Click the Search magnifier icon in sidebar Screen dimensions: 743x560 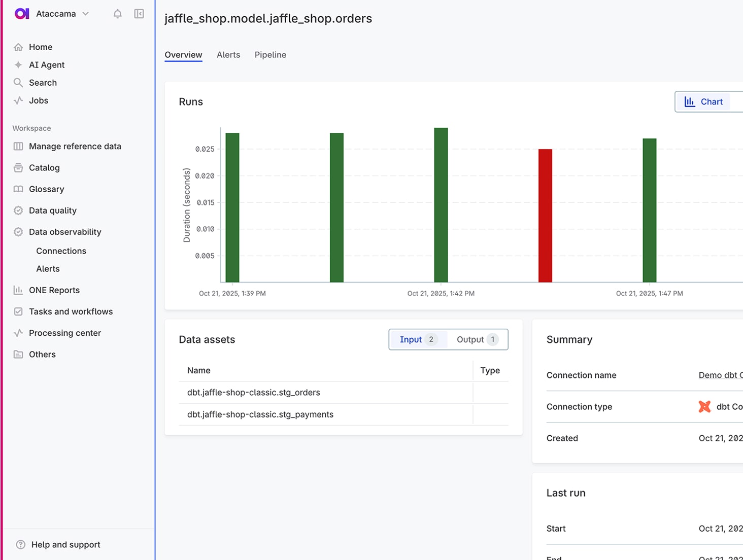18,82
